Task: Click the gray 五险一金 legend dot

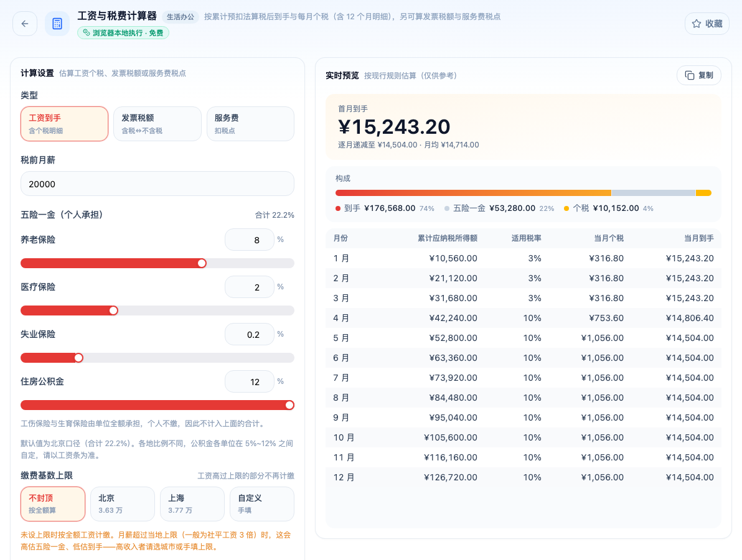Action: pyautogui.click(x=447, y=208)
